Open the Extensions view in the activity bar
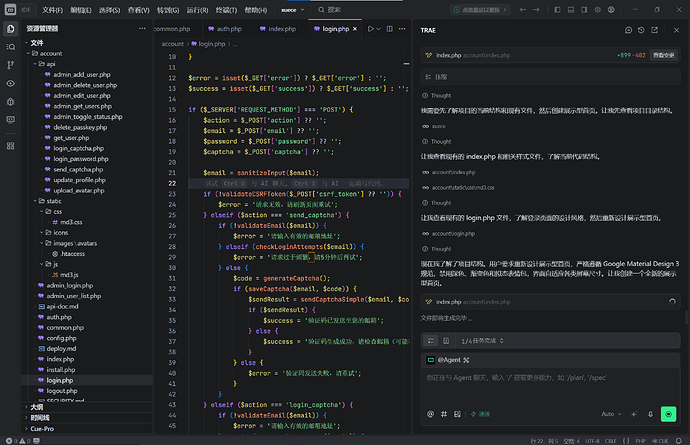 11,146
